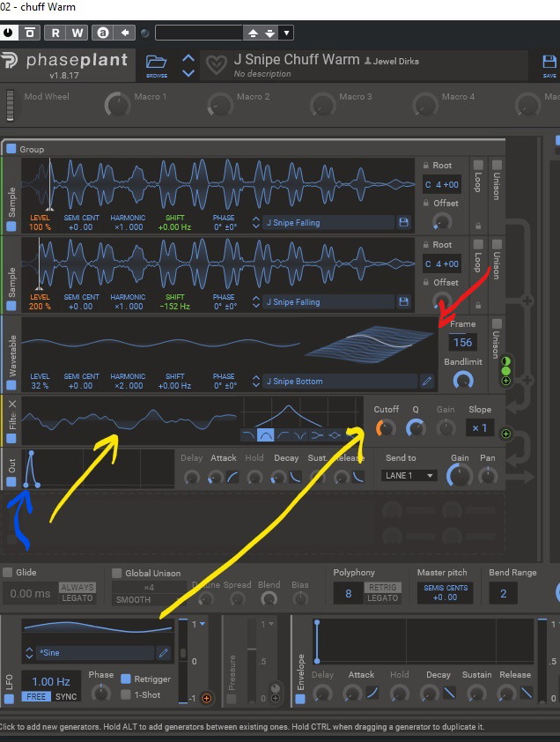This screenshot has width=560, height=742.
Task: Open the LFO shape editor pencil icon
Action: click(163, 653)
